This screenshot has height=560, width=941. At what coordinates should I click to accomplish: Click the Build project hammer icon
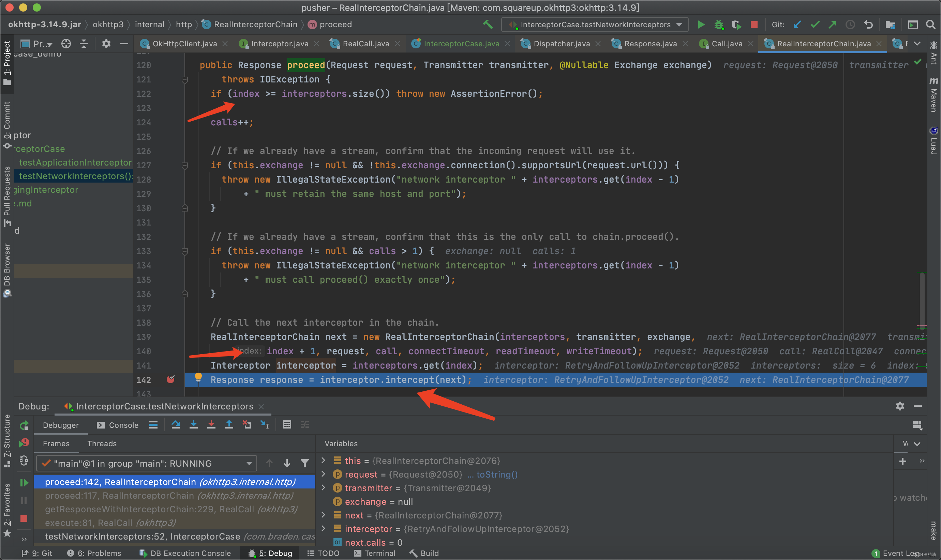[x=488, y=25]
